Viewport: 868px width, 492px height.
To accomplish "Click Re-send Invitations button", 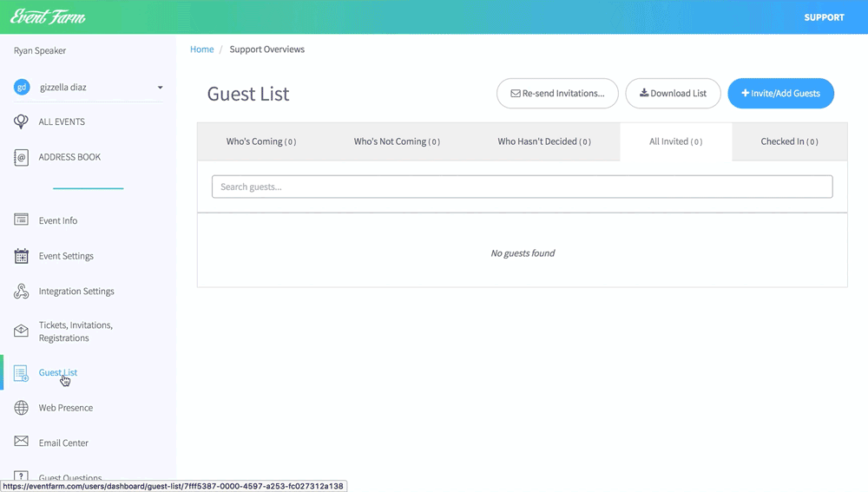I will click(557, 93).
